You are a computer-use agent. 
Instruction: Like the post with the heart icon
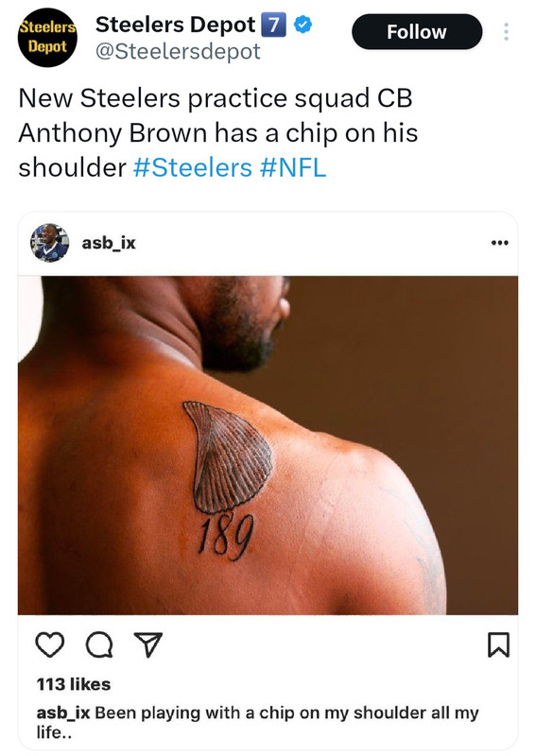tap(50, 644)
